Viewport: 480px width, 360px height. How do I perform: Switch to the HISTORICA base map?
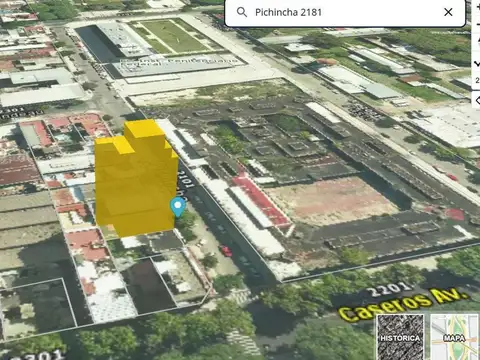pyautogui.click(x=400, y=337)
